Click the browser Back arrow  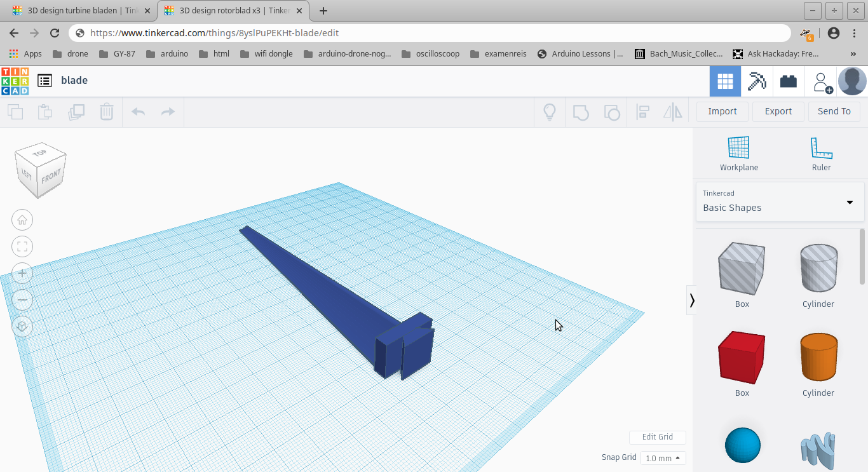(14, 33)
